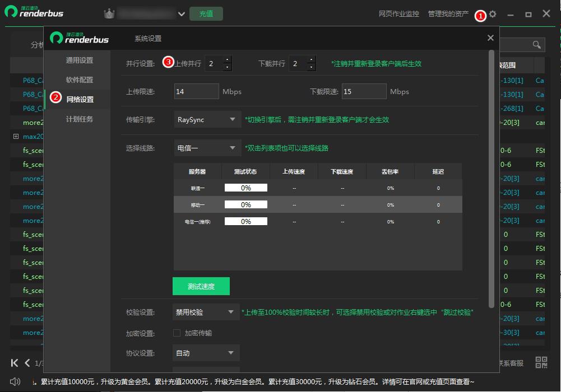The height and width of the screenshot is (392, 561).
Task: Click renderbus logo in settings dialog
Action: pyautogui.click(x=79, y=38)
